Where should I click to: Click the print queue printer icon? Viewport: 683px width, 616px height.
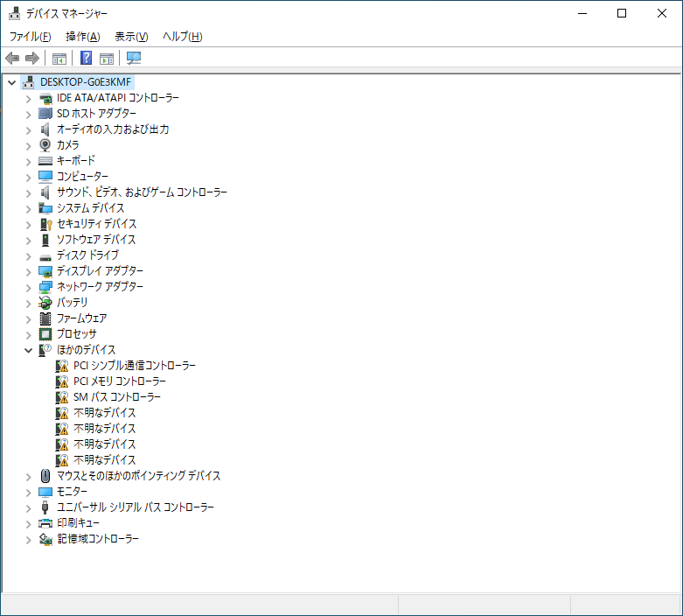point(45,523)
